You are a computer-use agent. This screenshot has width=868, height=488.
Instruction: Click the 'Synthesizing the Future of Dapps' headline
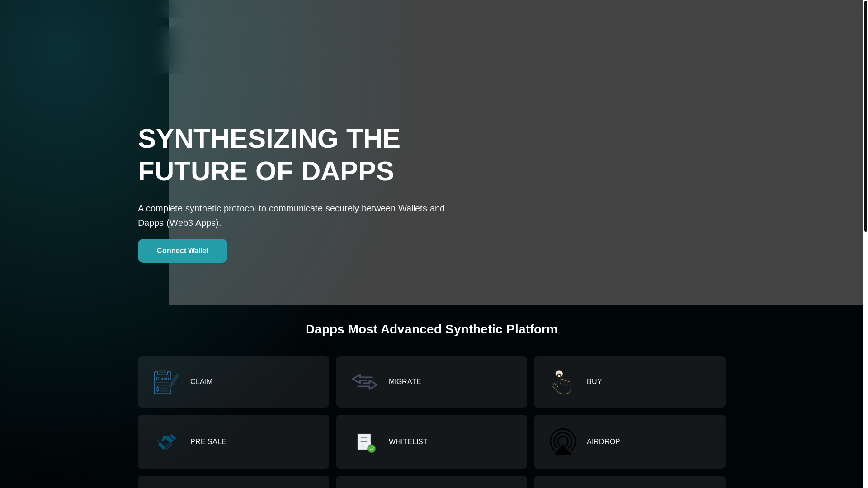click(x=269, y=155)
